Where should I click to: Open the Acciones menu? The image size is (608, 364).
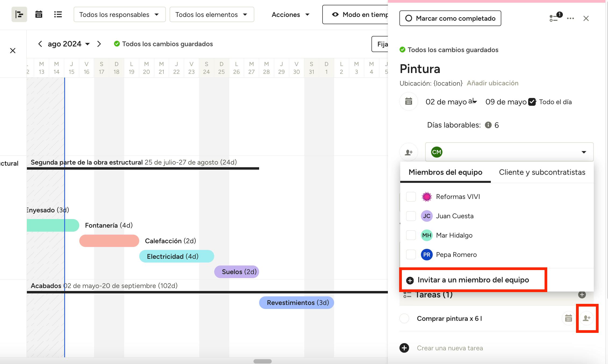[291, 14]
